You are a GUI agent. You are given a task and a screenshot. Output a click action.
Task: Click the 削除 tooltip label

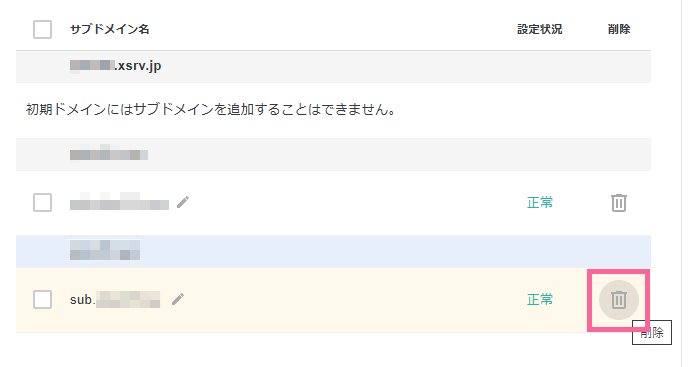click(652, 333)
